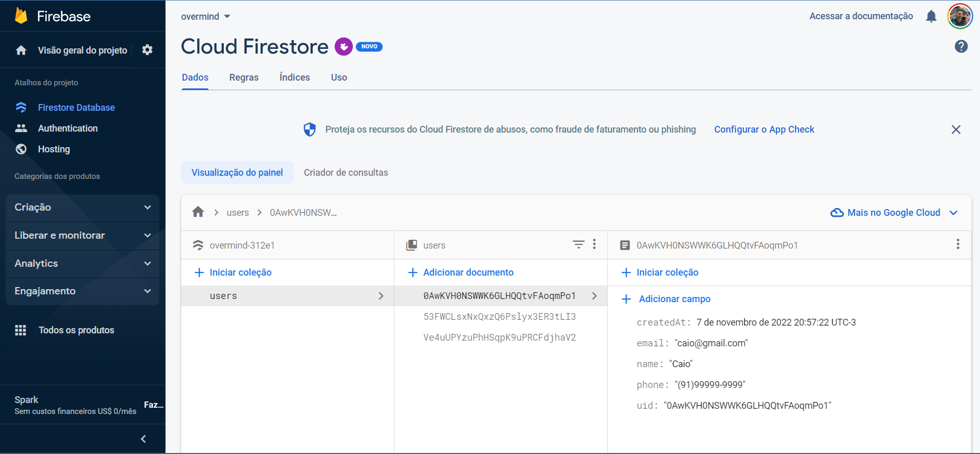The image size is (980, 454).
Task: Click the uid field value
Action: (x=748, y=406)
